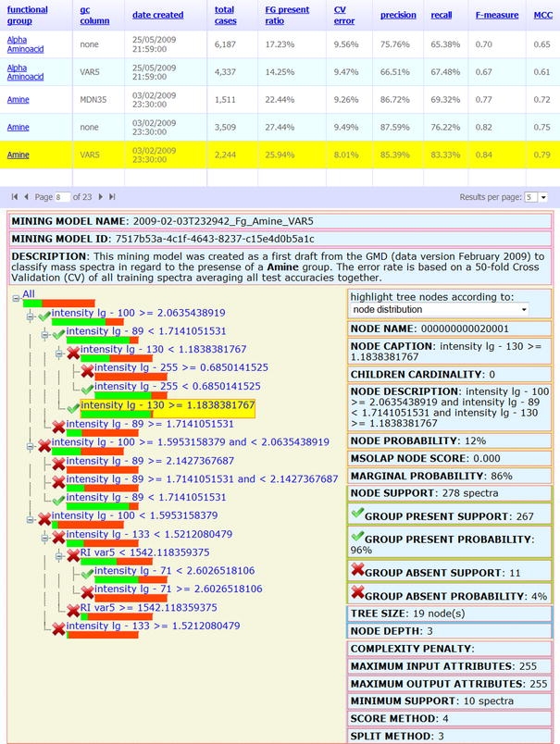Jump to last results page
The width and height of the screenshot is (560, 744).
[112, 196]
